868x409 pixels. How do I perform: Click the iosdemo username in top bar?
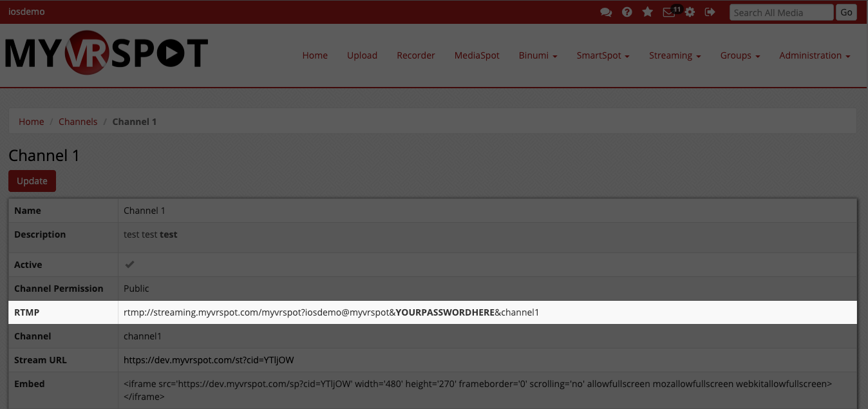coord(26,12)
